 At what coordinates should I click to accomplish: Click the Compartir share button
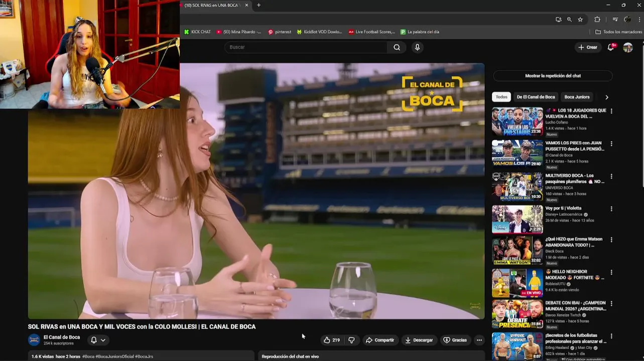(380, 340)
